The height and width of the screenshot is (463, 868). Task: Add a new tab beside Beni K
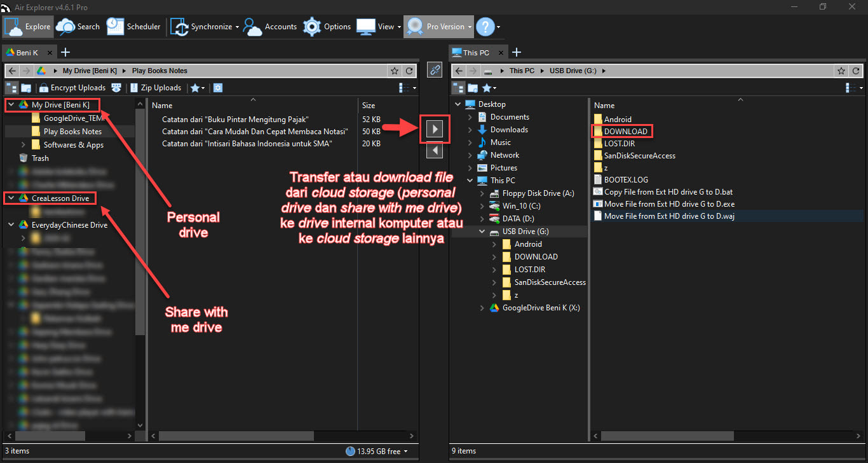tap(65, 52)
